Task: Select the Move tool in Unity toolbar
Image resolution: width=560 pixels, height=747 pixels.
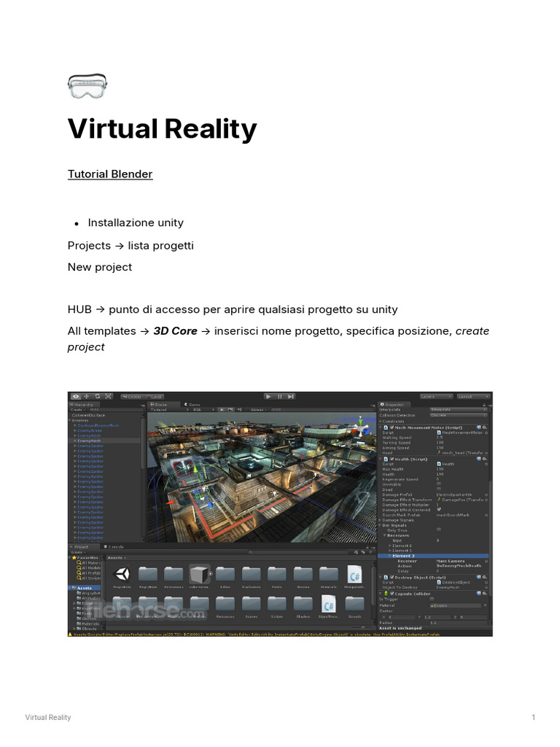Action: tap(87, 396)
